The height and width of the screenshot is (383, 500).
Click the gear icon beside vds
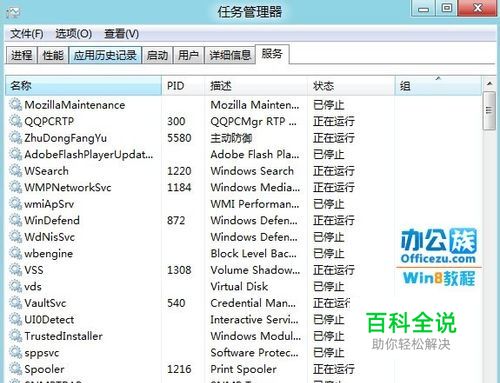15,286
